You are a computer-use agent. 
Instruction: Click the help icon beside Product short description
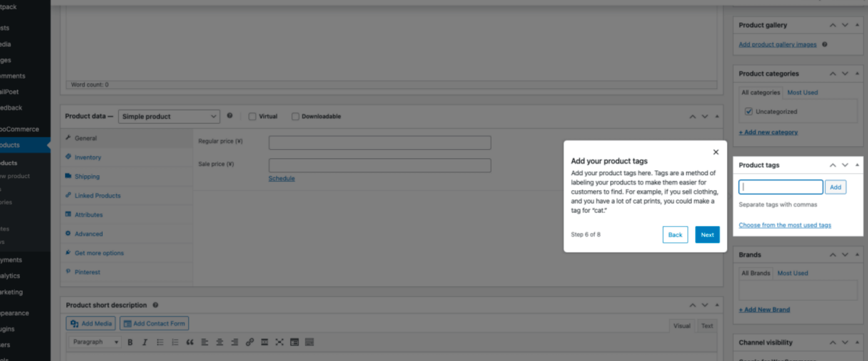pos(155,305)
